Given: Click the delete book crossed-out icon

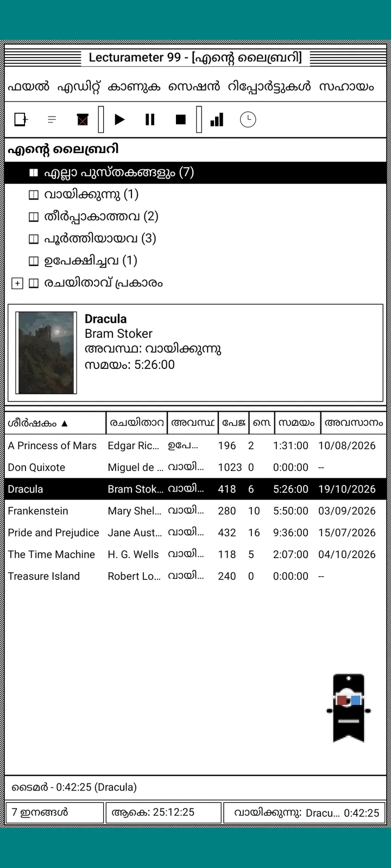Looking at the screenshot, I should click(x=83, y=119).
